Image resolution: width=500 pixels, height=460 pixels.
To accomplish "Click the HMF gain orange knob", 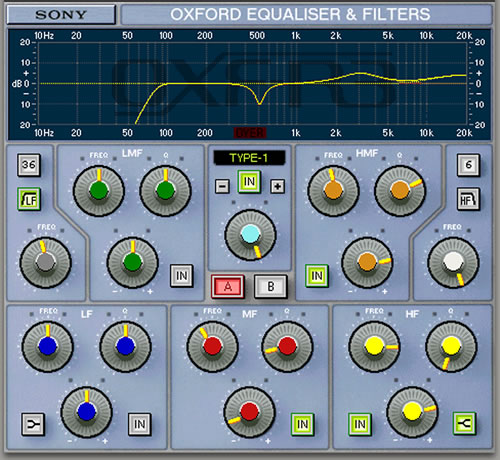I will pyautogui.click(x=367, y=262).
